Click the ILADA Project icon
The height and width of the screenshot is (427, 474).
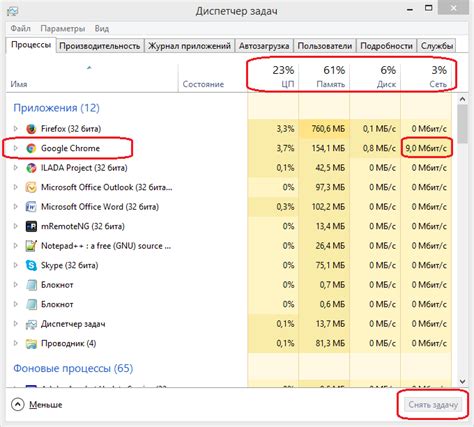(31, 168)
